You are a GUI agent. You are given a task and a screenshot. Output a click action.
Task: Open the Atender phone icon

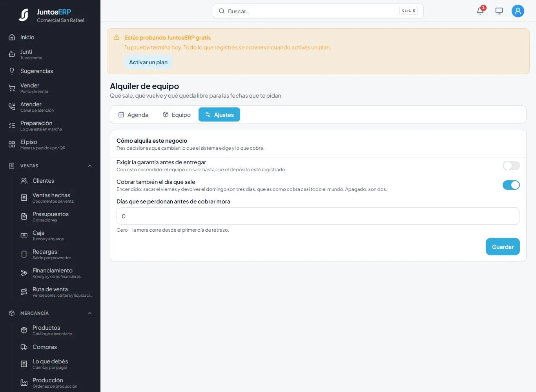click(12, 107)
